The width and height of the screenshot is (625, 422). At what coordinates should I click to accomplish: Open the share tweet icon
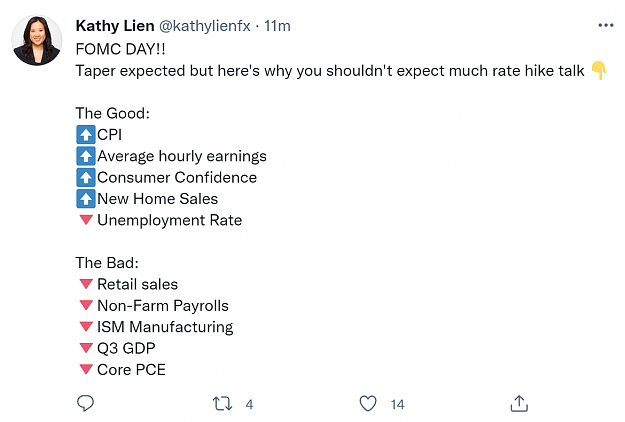[519, 403]
